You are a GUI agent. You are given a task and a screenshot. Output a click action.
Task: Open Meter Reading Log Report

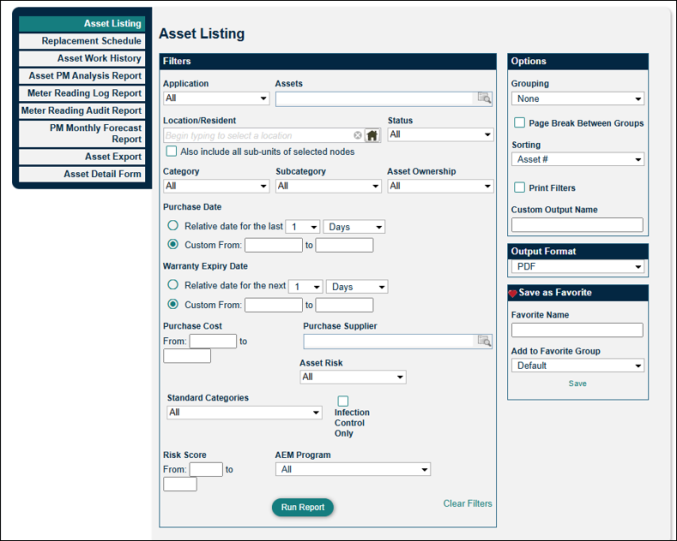coord(82,93)
